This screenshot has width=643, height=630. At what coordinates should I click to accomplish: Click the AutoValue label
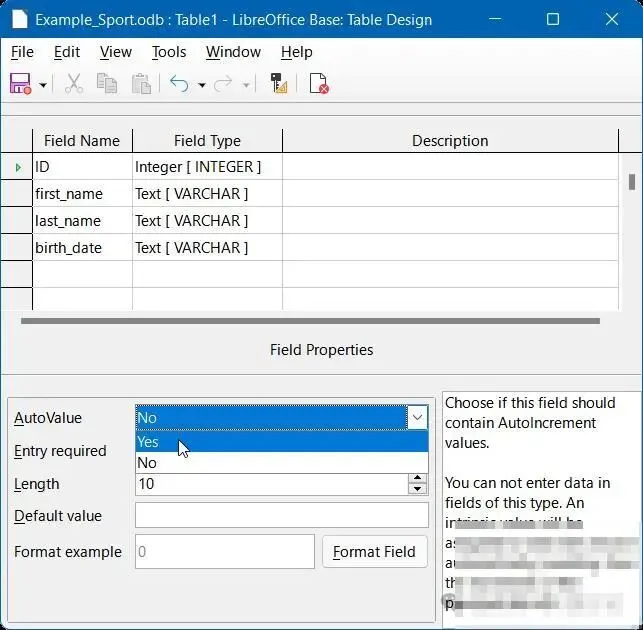pos(48,418)
